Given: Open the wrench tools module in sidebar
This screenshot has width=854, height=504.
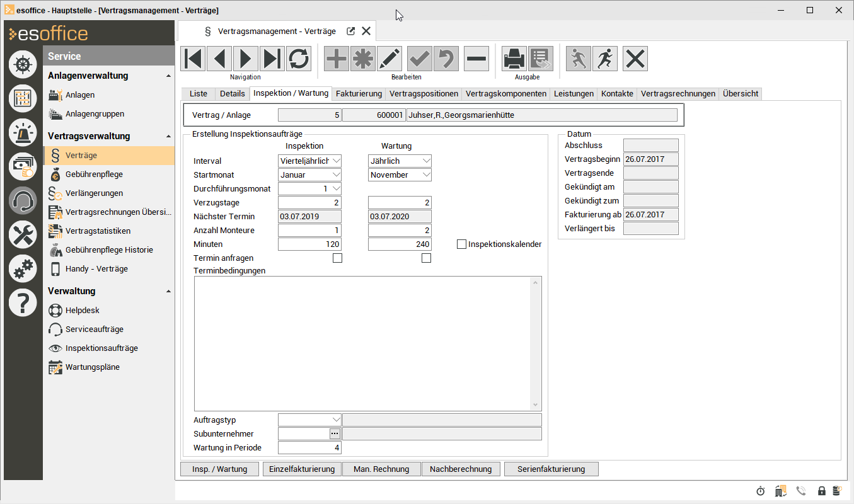Looking at the screenshot, I should click(23, 235).
